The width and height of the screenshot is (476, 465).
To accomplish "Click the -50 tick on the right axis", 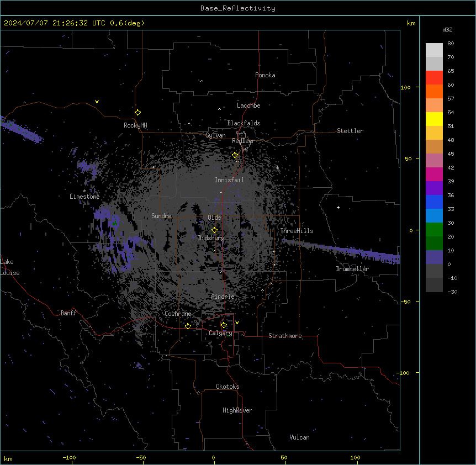I will [x=405, y=302].
